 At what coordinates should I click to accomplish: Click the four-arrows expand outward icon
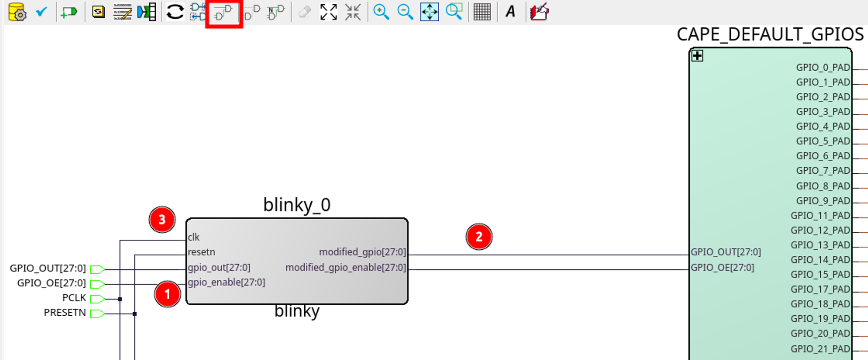click(x=329, y=12)
